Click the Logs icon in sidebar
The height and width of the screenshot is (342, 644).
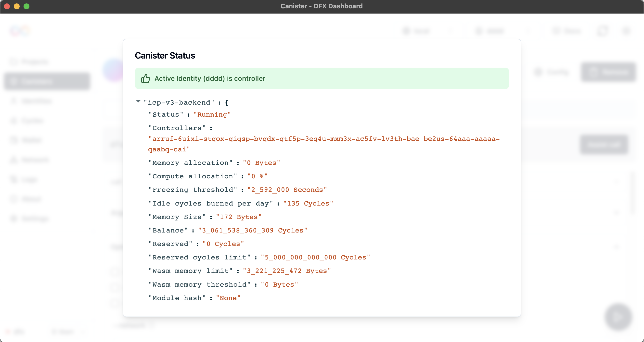tap(14, 179)
